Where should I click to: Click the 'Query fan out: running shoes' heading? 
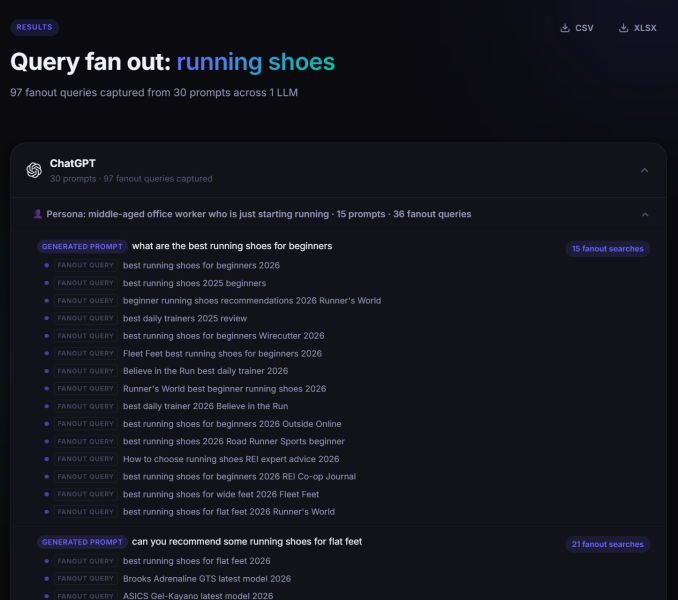click(173, 62)
